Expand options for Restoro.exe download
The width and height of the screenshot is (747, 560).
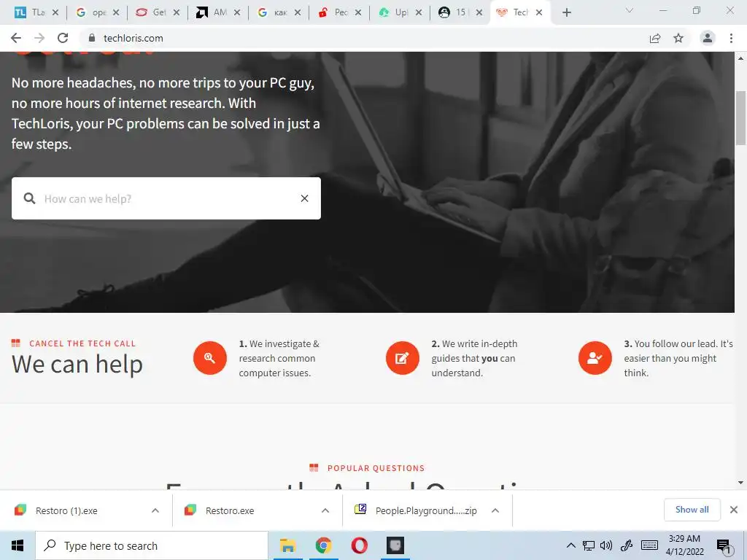[325, 510]
